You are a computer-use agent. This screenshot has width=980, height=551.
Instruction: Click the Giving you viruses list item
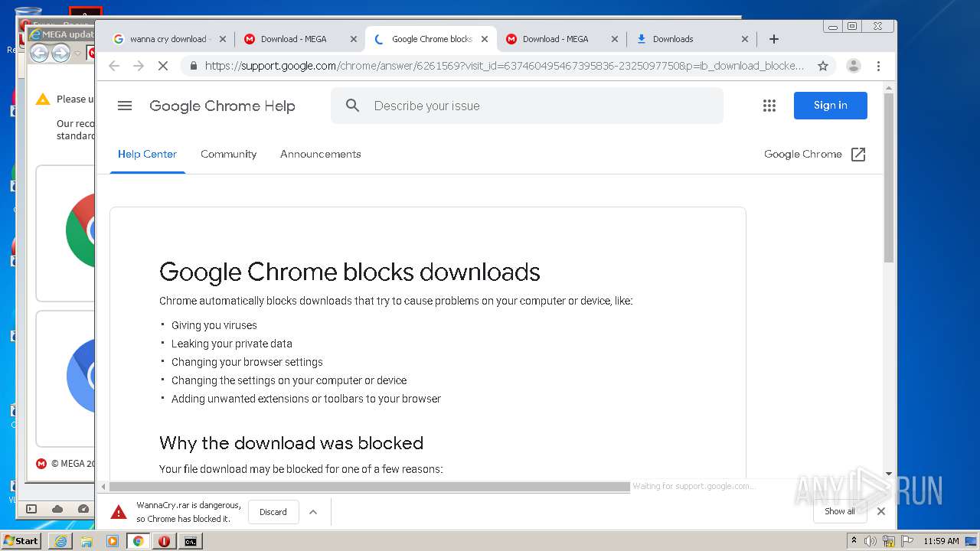pyautogui.click(x=214, y=325)
